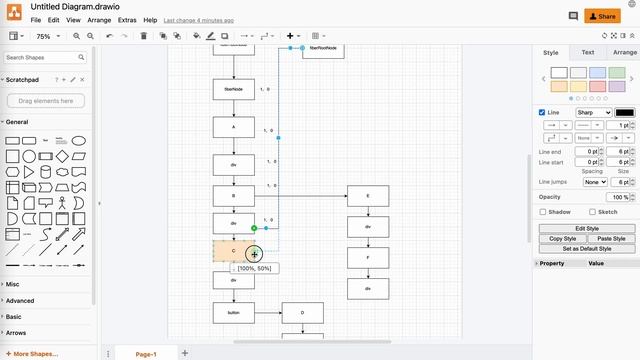Collapse the format panel chevrons icon
This screenshot has height=360, width=640.
[x=632, y=36]
